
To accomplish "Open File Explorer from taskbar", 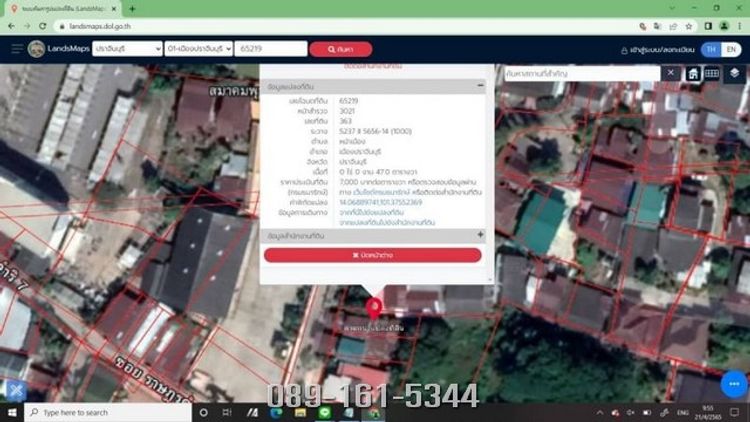I will click(300, 412).
